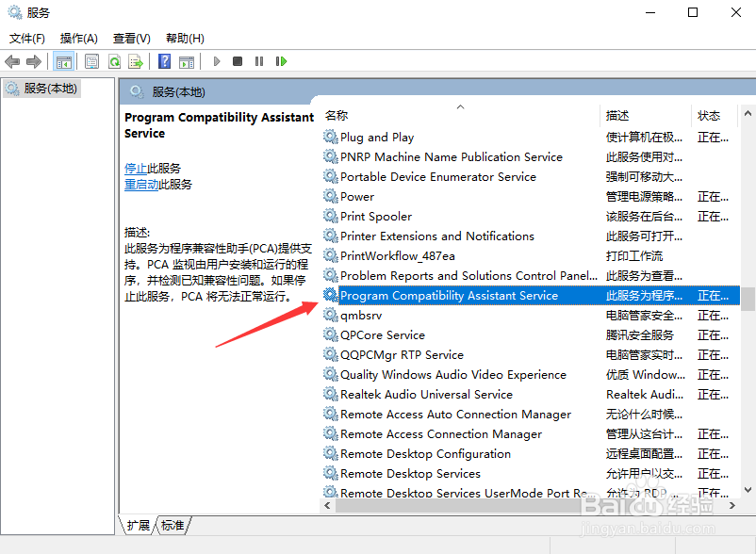This screenshot has height=554, width=756.
Task: Open the 查看(V) menu
Action: [130, 39]
